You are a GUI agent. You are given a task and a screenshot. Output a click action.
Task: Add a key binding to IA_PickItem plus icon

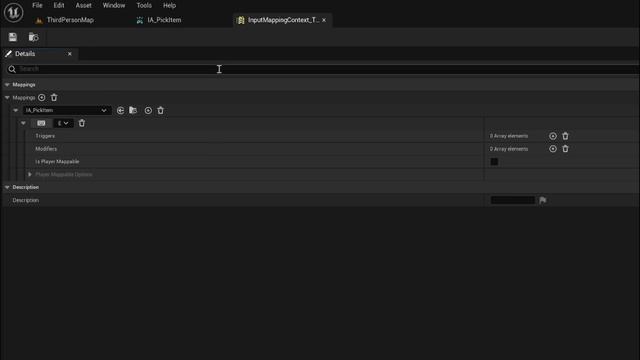coord(148,111)
